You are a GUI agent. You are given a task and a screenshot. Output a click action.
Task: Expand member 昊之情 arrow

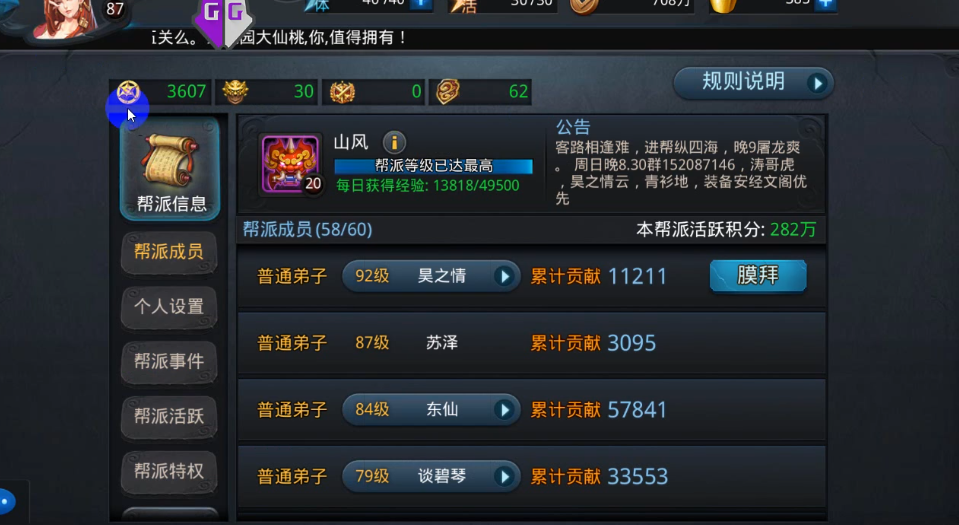[x=504, y=276]
